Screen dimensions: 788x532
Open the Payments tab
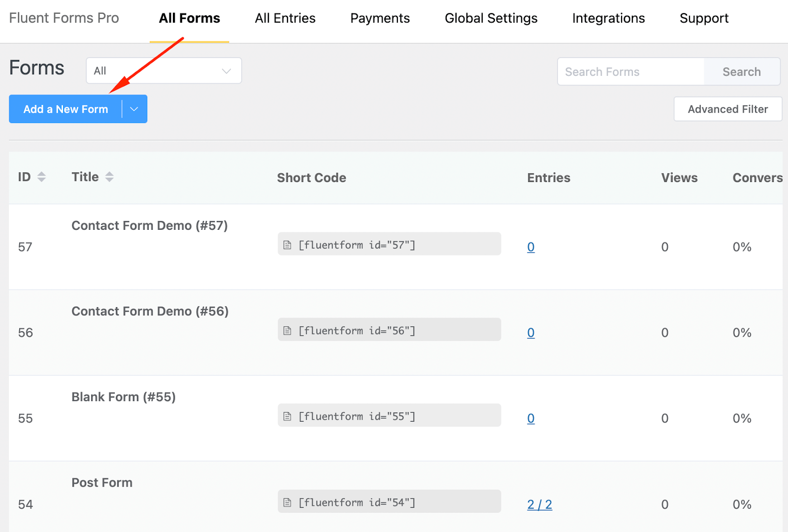[x=380, y=19]
